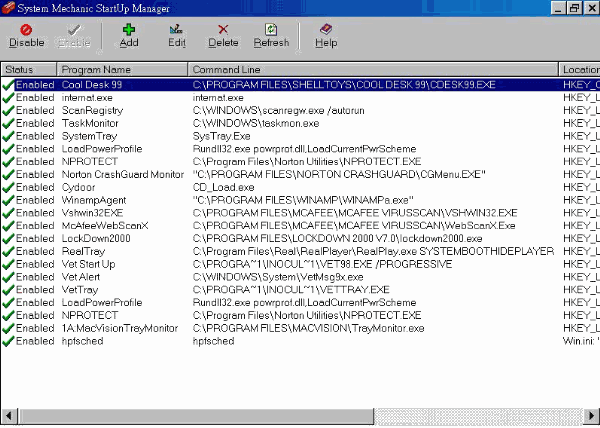Click the CGMenu.EXE command line
The image size is (600, 428).
339,175
